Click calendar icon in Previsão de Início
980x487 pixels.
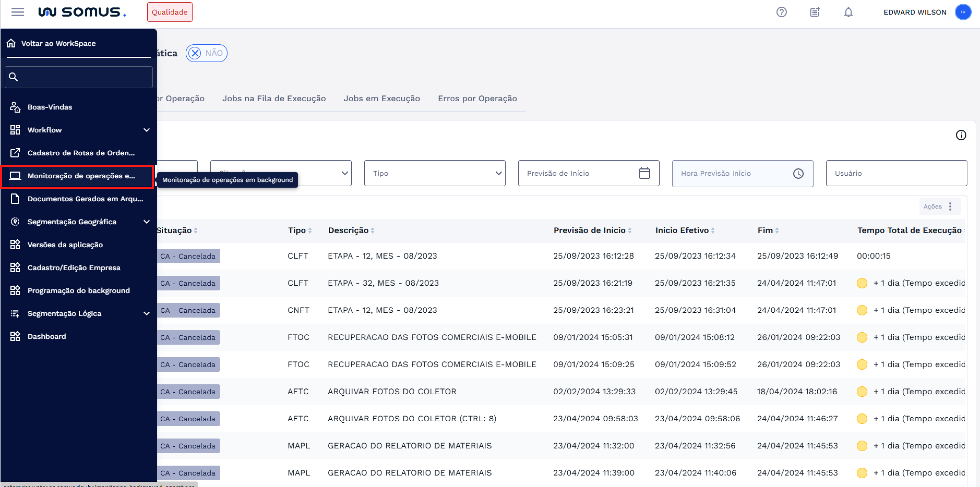coord(644,173)
